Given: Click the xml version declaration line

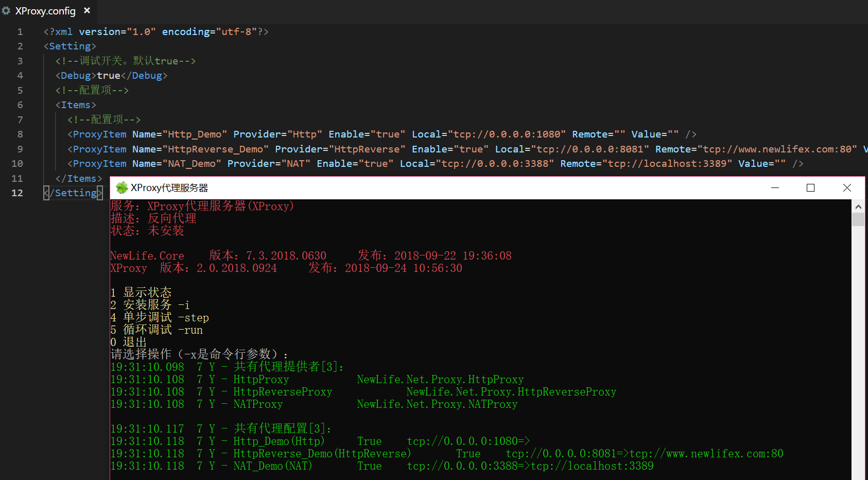Looking at the screenshot, I should point(156,32).
